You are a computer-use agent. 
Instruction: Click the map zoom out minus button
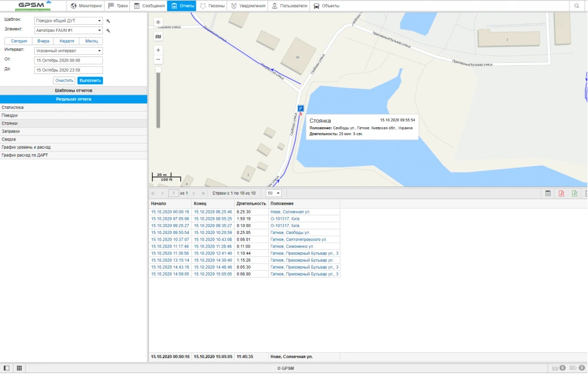coord(158,60)
